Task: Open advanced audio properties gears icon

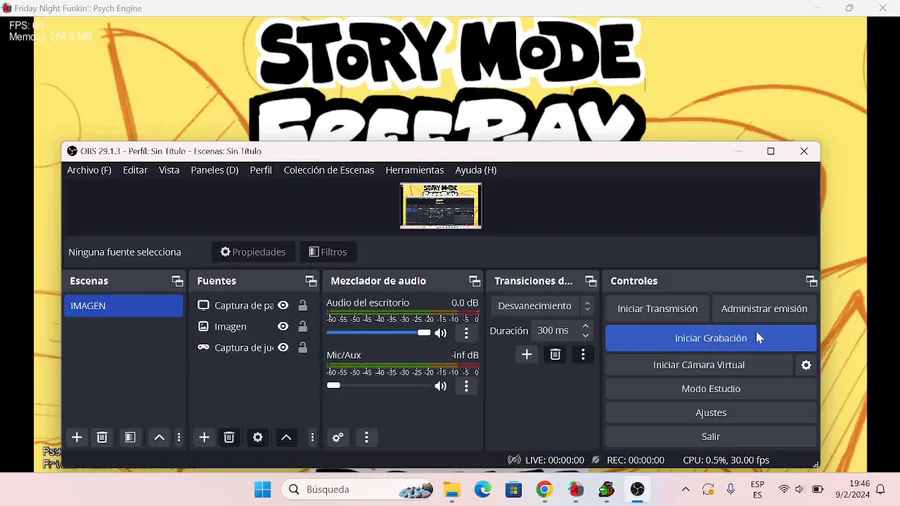Action: tap(338, 437)
